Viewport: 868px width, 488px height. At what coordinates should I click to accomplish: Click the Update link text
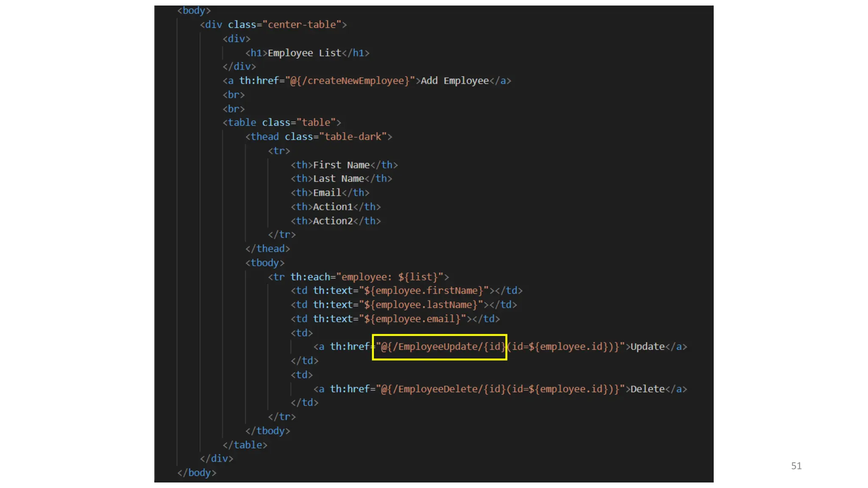pos(647,347)
